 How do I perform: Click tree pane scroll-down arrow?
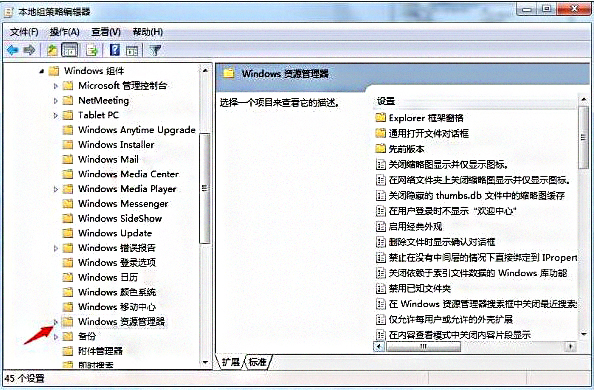pyautogui.click(x=205, y=363)
